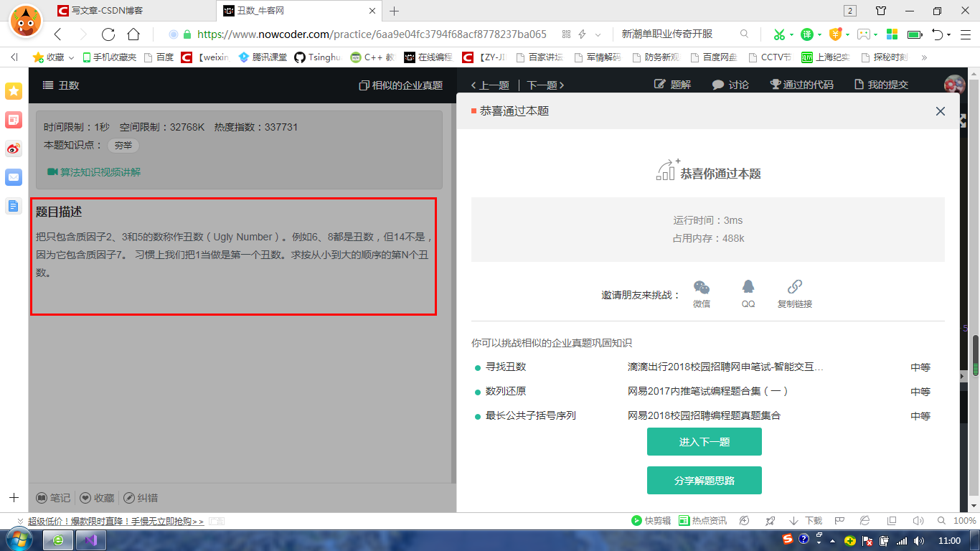Open the Weibo icon in the left sidebar
980x551 pixels.
click(x=13, y=149)
